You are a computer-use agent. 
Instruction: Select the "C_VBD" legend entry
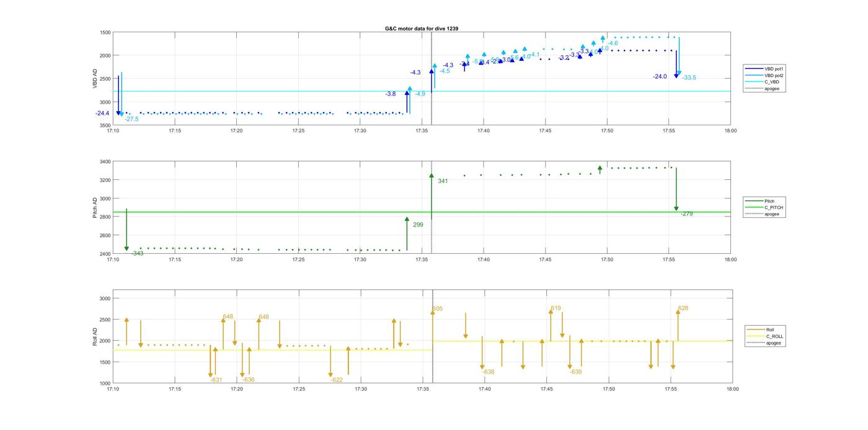(x=761, y=82)
